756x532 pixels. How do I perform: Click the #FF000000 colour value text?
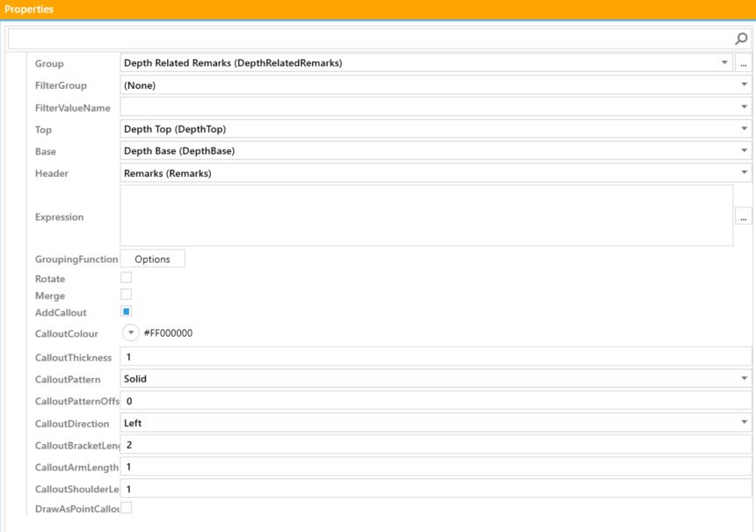tap(168, 333)
